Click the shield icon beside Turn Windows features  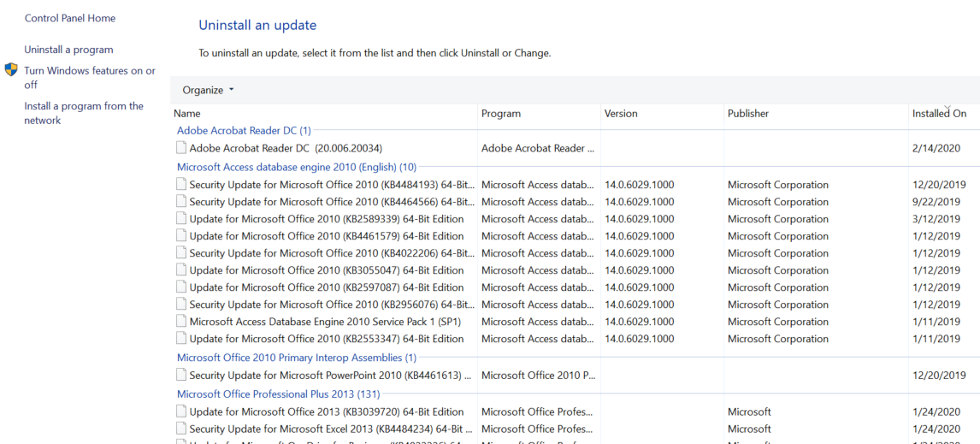[11, 70]
